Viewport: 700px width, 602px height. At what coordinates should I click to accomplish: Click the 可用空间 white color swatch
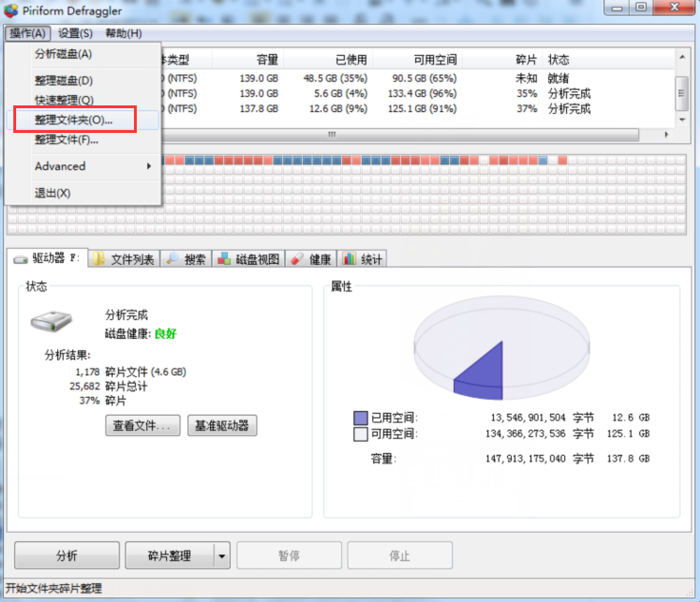pyautogui.click(x=360, y=434)
